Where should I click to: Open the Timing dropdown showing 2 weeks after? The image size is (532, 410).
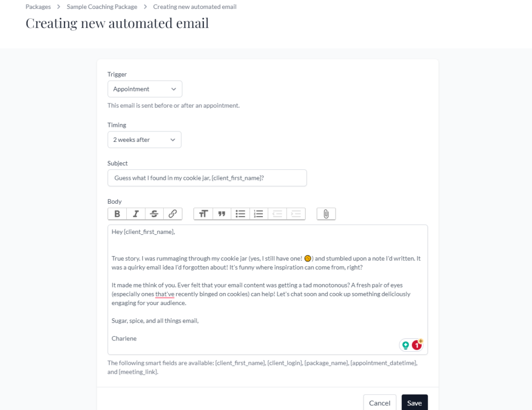click(144, 139)
